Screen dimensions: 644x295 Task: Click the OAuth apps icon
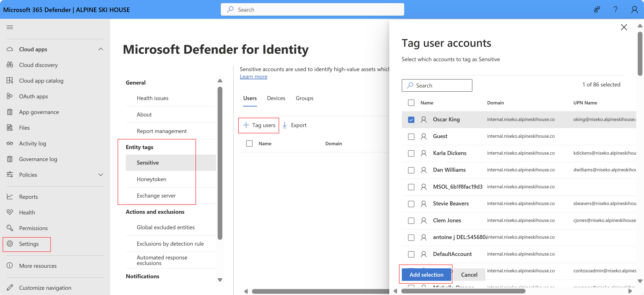(x=10, y=96)
